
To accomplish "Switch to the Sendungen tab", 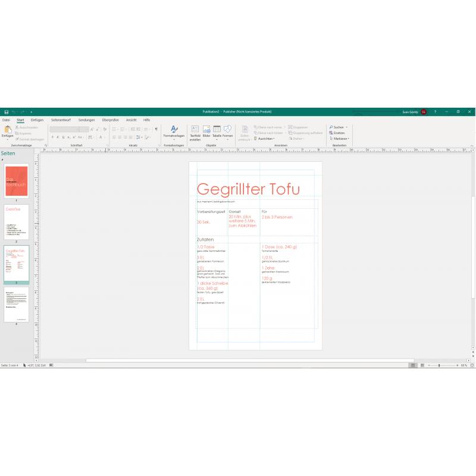I will pos(86,120).
